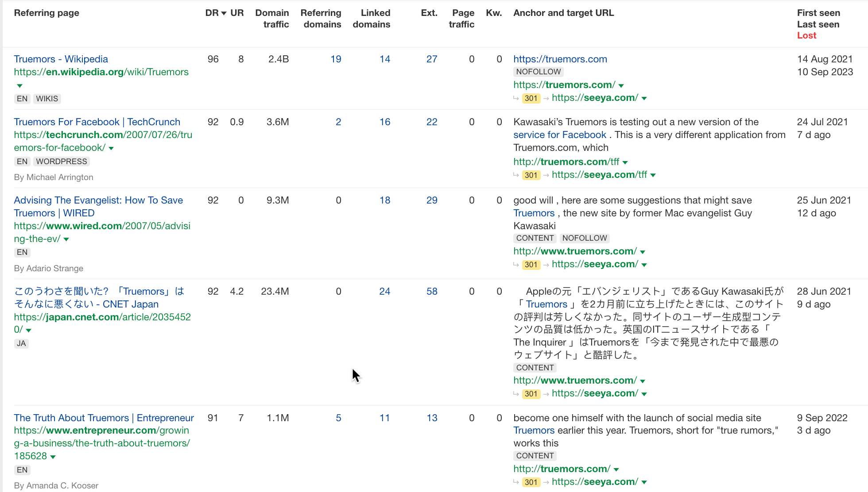Open external links count 58
Screen dimensions: 868x492
click(432, 291)
